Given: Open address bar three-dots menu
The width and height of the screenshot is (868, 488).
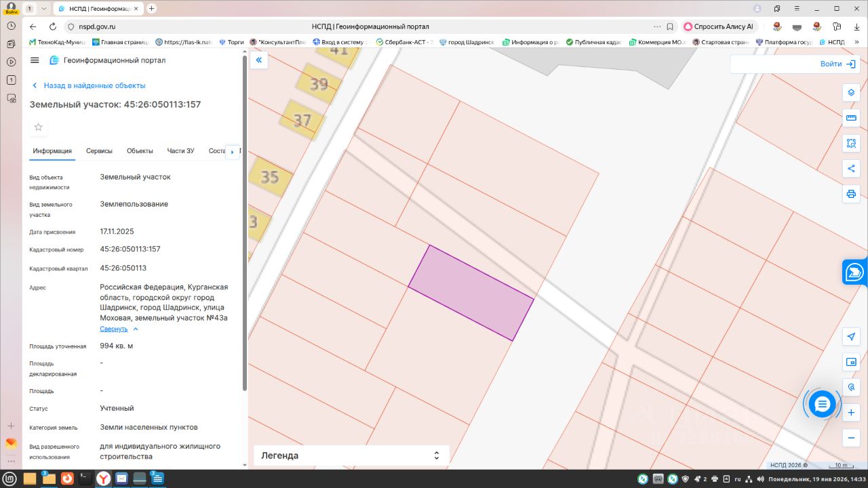Looking at the screenshot, I should coord(656,26).
